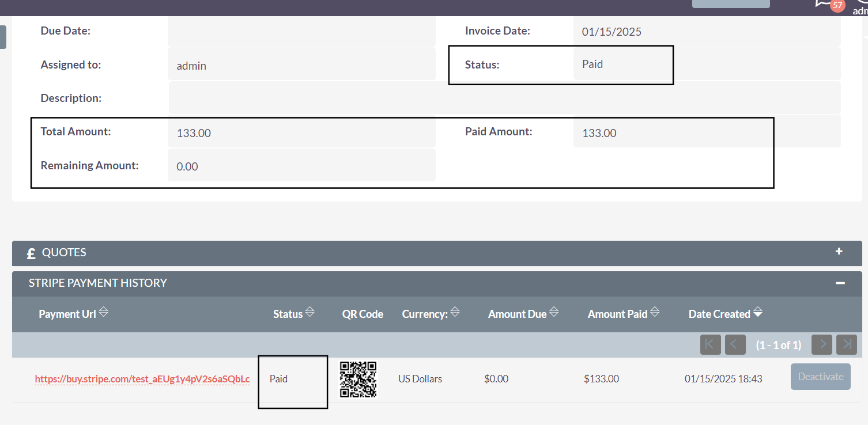
Task: Click the sidebar toggle handle at left edge
Action: click(3, 37)
